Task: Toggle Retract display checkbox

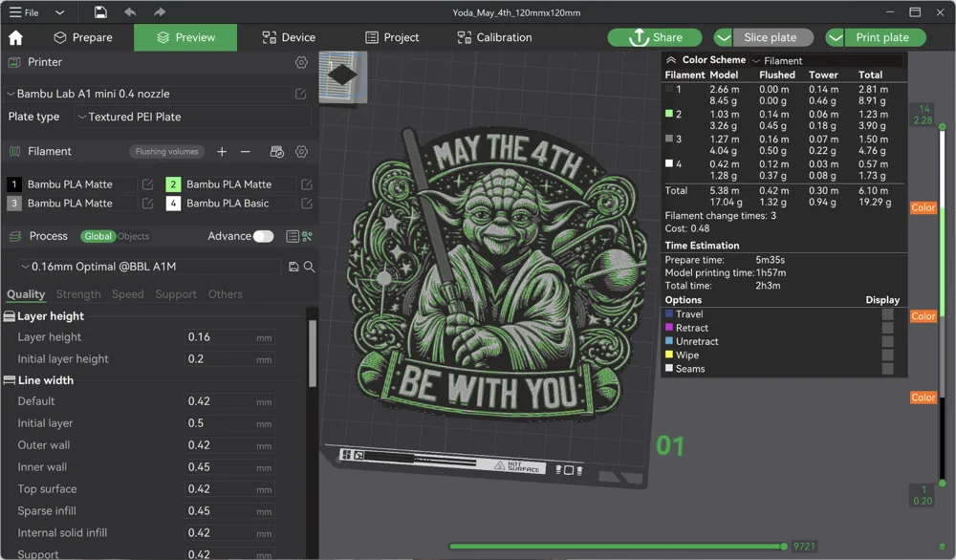Action: point(888,328)
